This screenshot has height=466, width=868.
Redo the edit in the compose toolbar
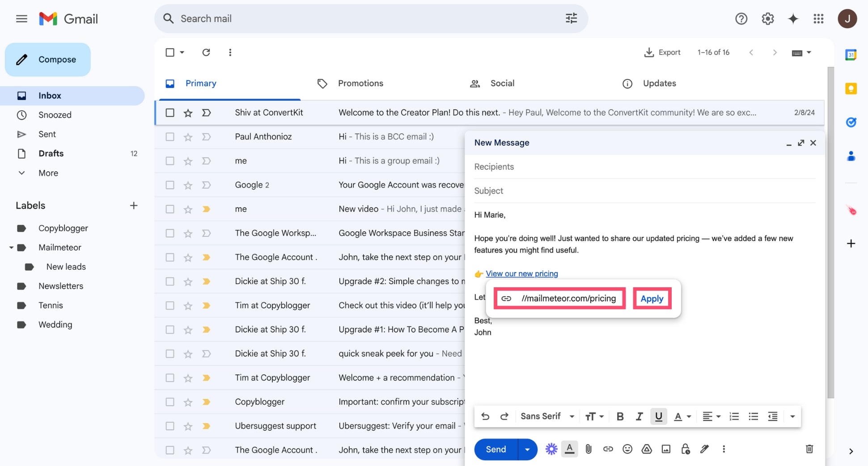click(504, 416)
